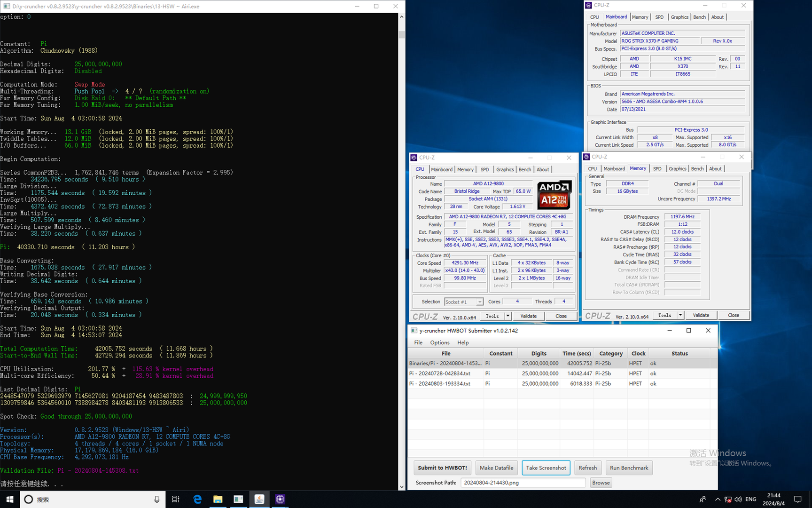This screenshot has width=812, height=508.
Task: Click the microphone icon in the search box
Action: point(156,499)
